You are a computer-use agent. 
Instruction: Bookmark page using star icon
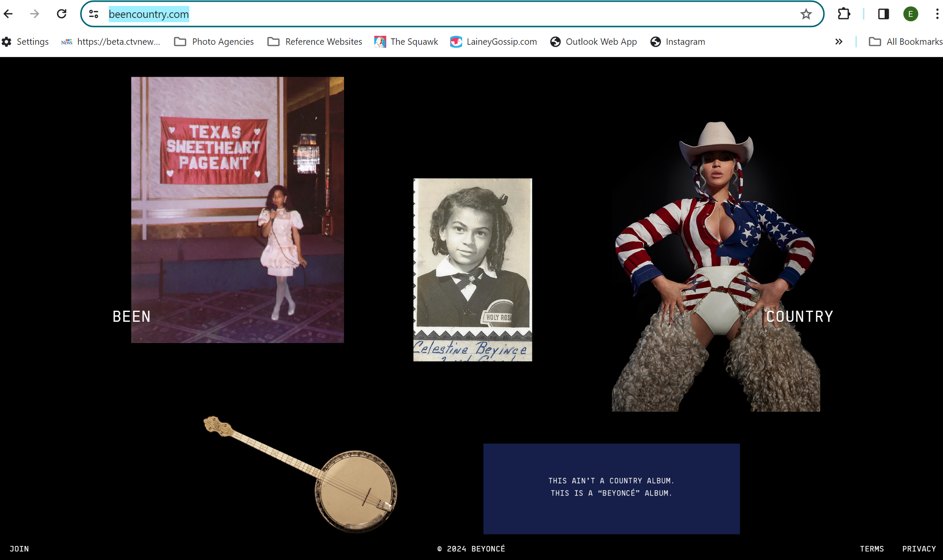coord(806,14)
